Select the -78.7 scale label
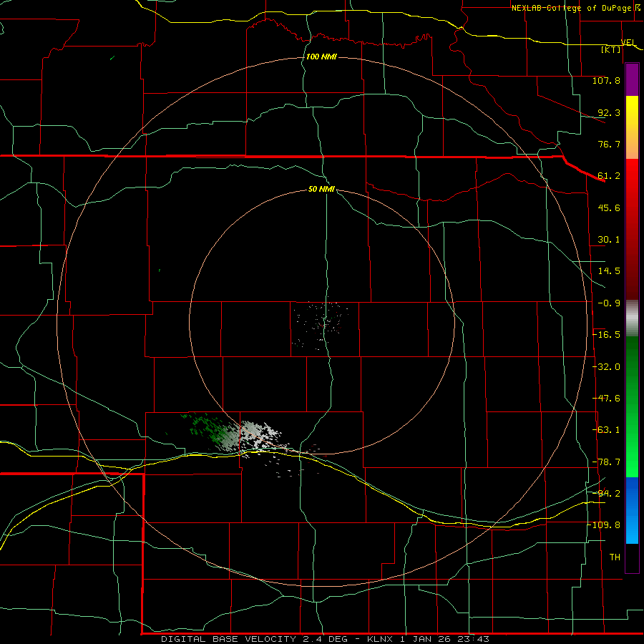 (606, 462)
